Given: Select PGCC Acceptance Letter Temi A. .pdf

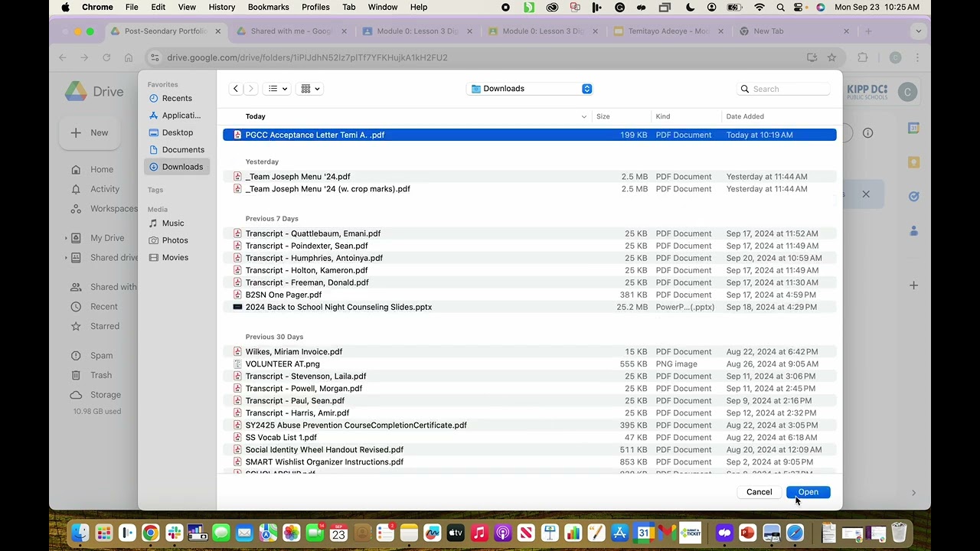Looking at the screenshot, I should 529,135.
